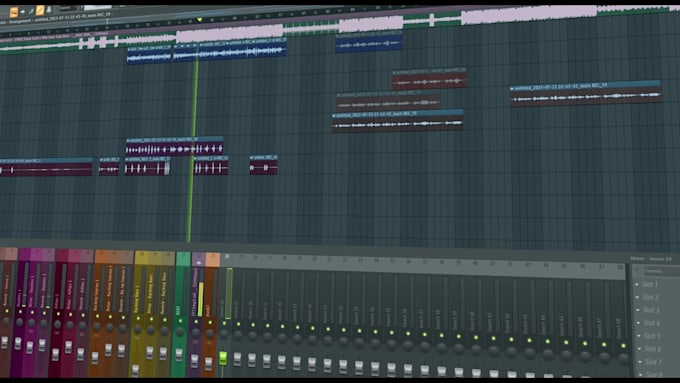Toggle mute LED on purple track with active meter

pos(196,322)
